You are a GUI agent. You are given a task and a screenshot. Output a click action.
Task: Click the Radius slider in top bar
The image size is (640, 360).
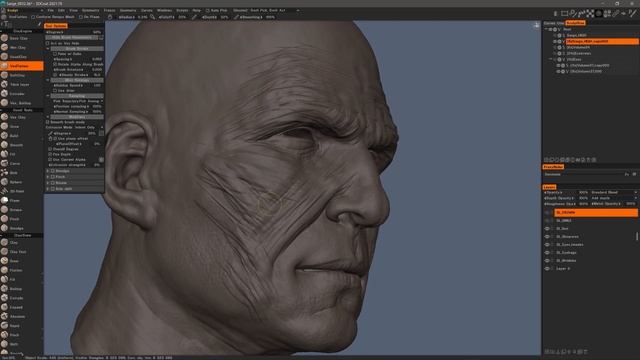133,17
